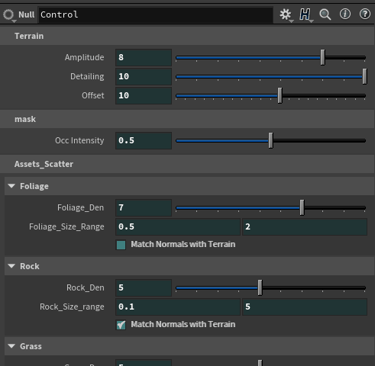Open the help question mark icon
This screenshot has width=375, height=366.
(x=365, y=14)
